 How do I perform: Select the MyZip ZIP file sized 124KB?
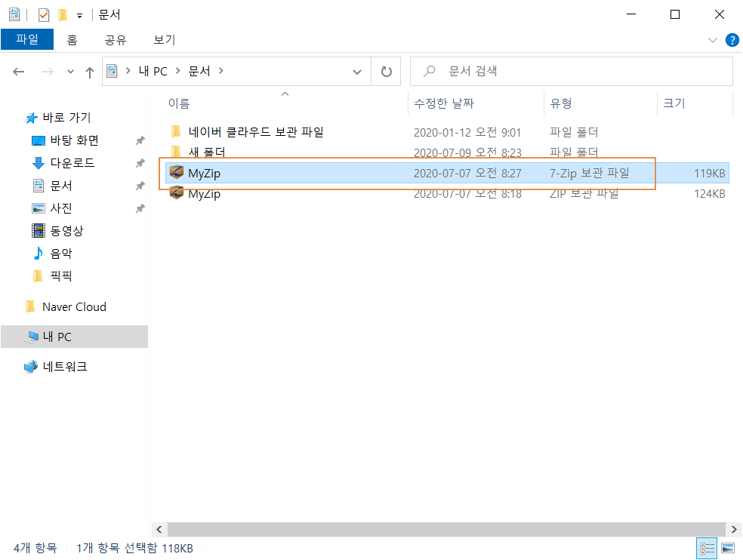point(447,193)
